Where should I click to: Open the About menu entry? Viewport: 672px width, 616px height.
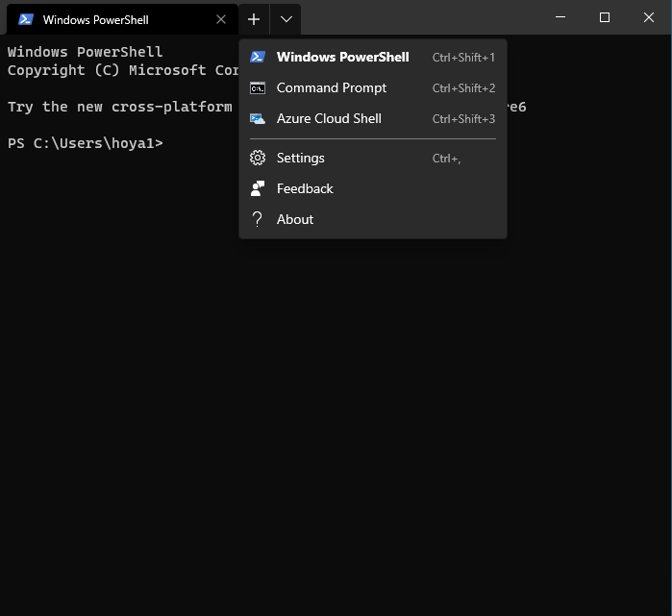[x=373, y=220]
